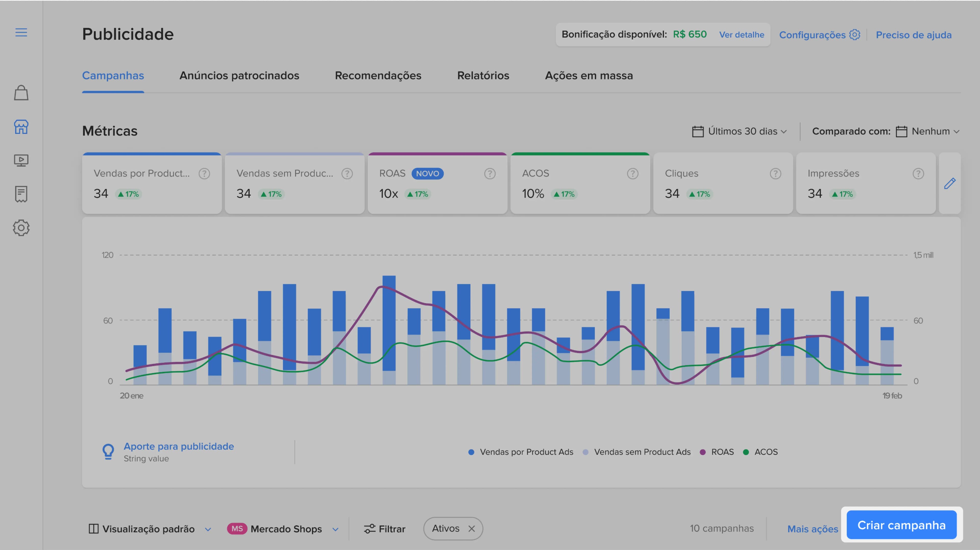Viewport: 980px width, 550px height.
Task: Click the Criar campanha button
Action: (901, 525)
